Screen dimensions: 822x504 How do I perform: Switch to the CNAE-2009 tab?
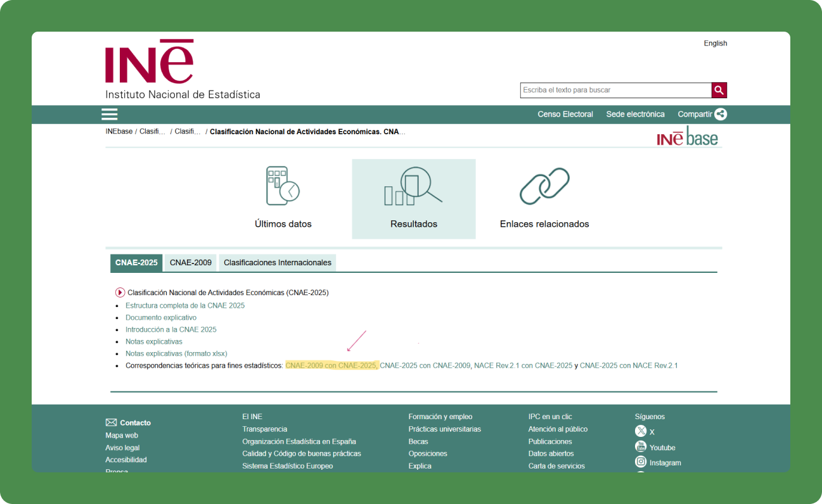pyautogui.click(x=191, y=263)
